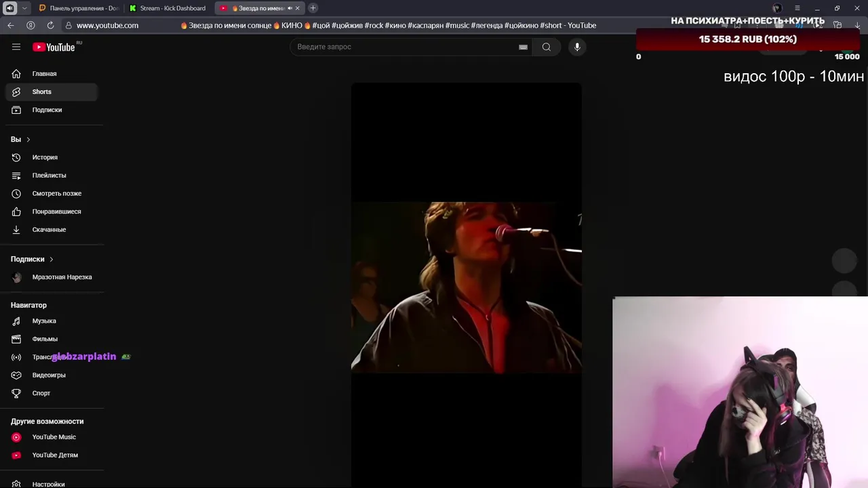Click the Скачанные download arrow icon
The width and height of the screenshot is (868, 488).
[16, 230]
